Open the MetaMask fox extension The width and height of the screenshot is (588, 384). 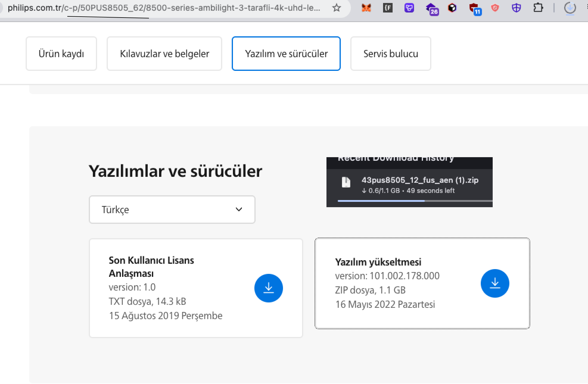[366, 8]
